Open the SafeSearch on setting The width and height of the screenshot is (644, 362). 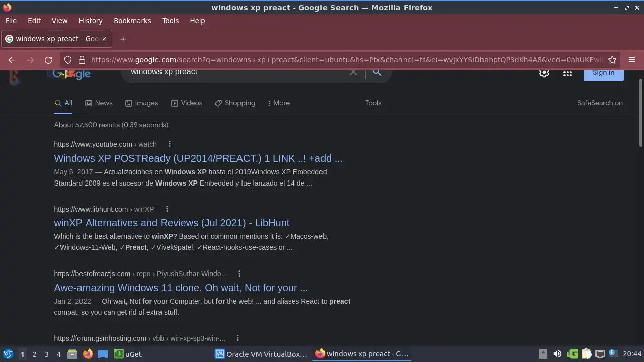coord(600,103)
